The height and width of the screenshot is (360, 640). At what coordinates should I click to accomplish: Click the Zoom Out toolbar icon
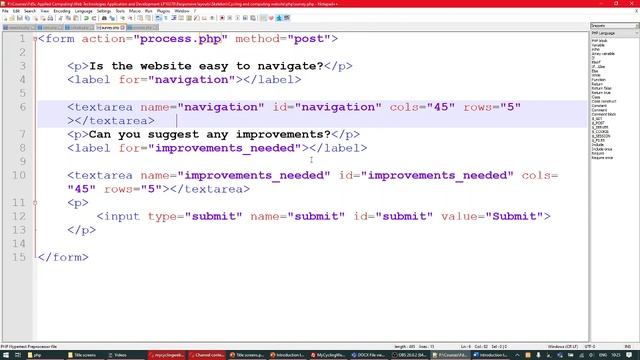coord(131,18)
